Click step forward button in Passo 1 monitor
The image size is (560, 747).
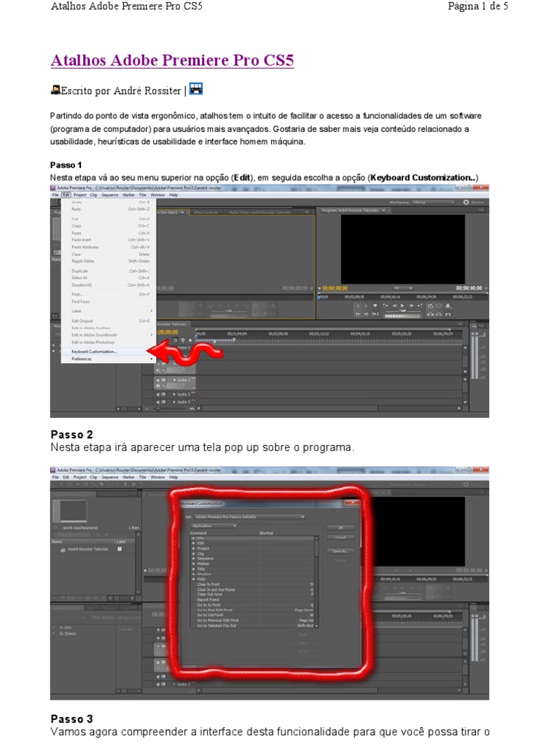point(411,306)
